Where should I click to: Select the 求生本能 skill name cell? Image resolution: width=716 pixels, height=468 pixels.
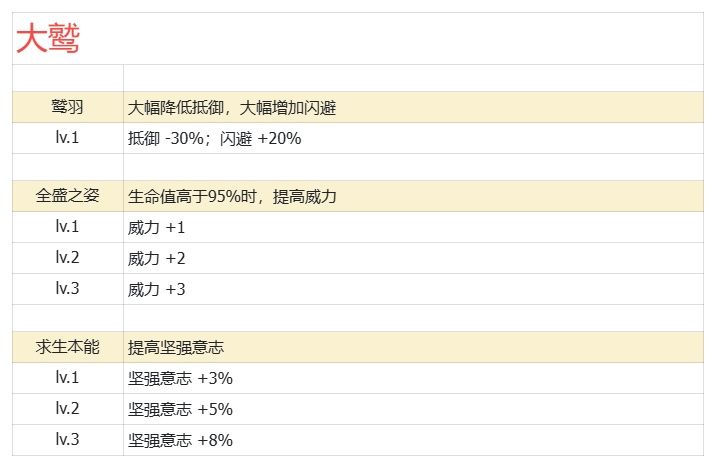[x=68, y=347]
